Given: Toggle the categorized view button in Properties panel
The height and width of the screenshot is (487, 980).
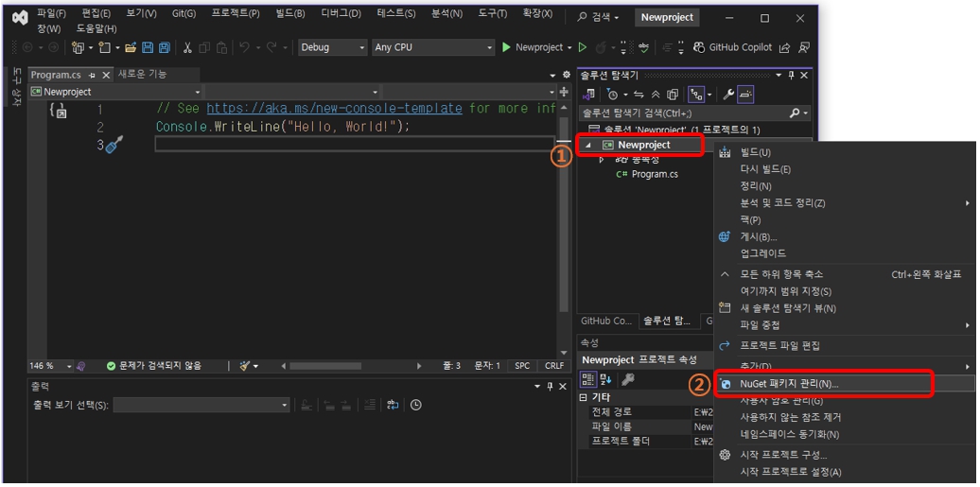Looking at the screenshot, I should [x=587, y=379].
